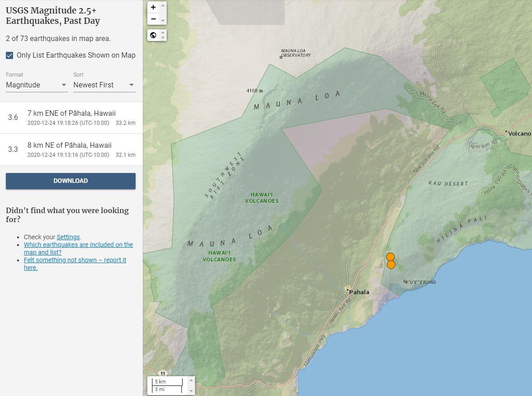Zoom out on the map with the minus button

pyautogui.click(x=153, y=19)
